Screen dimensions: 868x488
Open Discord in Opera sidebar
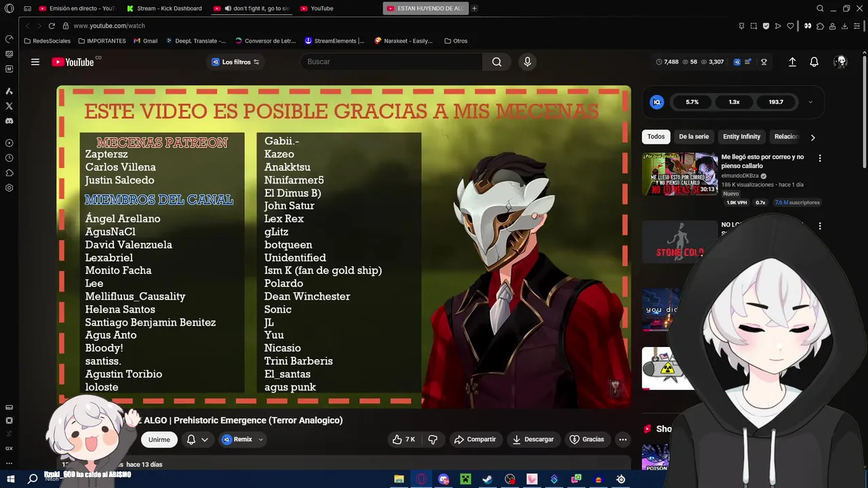(x=9, y=121)
